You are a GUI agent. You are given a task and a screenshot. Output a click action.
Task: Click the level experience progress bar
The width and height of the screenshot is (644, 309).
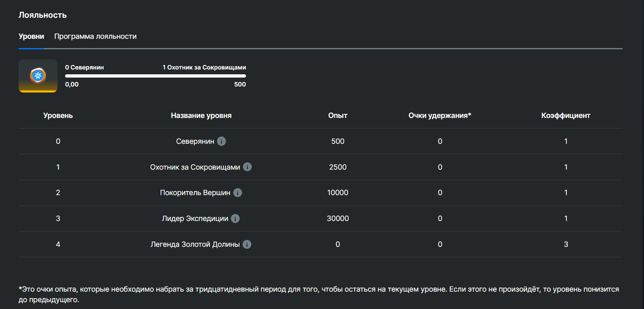pos(155,76)
